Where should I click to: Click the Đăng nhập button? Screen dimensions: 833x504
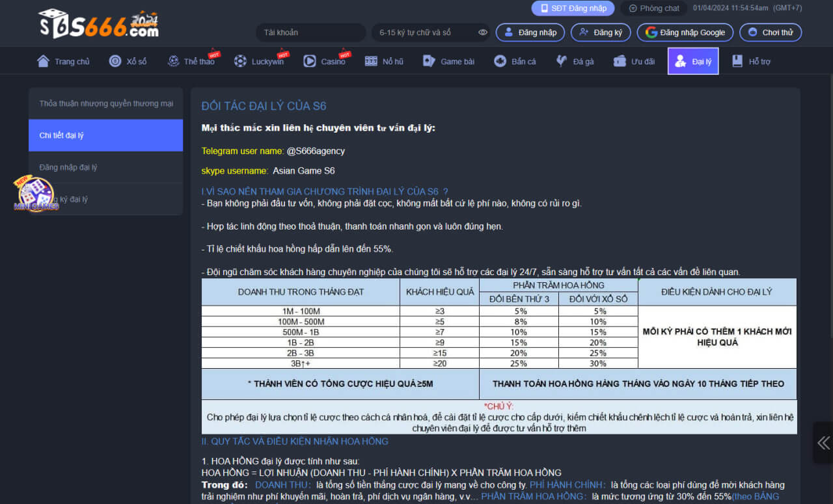pyautogui.click(x=530, y=32)
